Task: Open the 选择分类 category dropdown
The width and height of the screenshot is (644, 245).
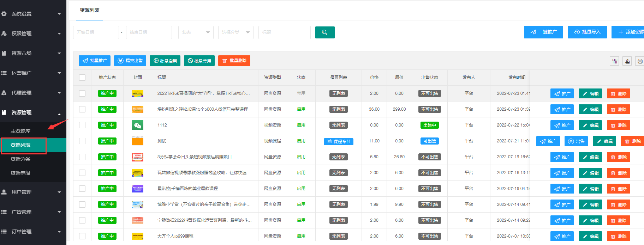Action: (x=235, y=32)
